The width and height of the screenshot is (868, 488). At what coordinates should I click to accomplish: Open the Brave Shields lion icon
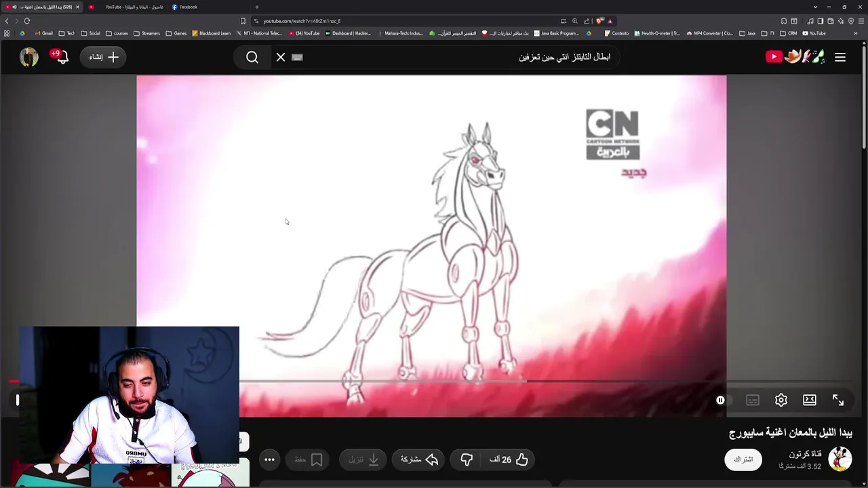point(599,21)
